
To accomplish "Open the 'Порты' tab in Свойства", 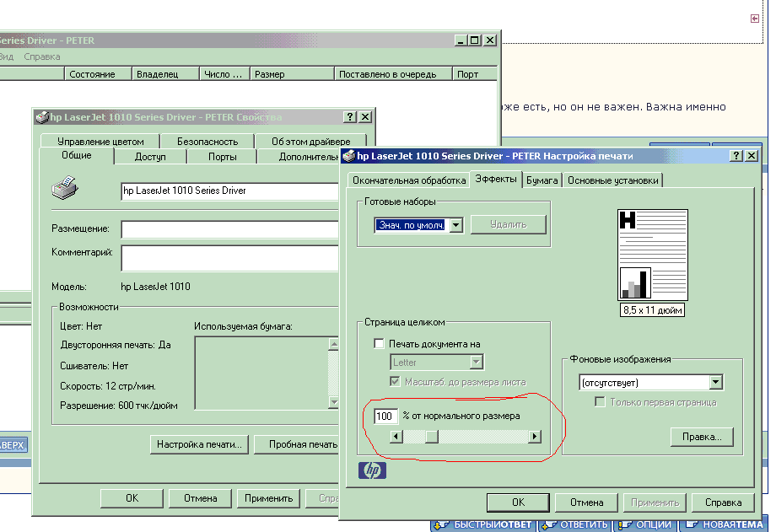I will (x=222, y=157).
